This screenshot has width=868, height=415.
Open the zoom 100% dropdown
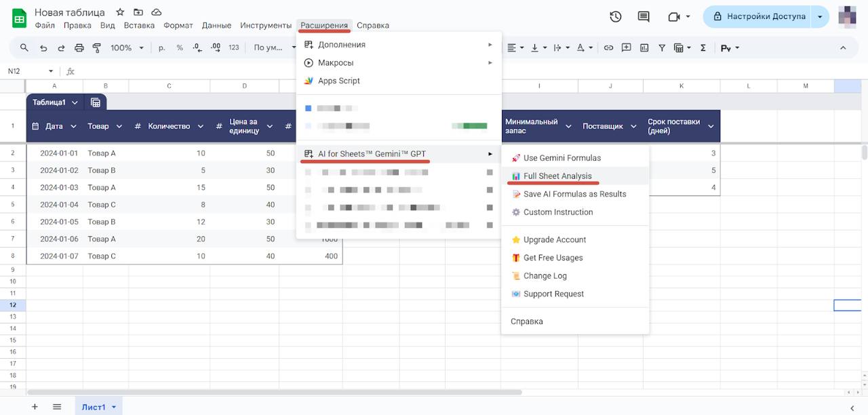(x=127, y=47)
